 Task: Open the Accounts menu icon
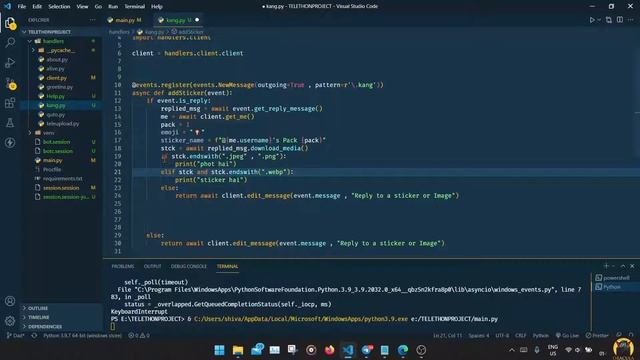(10, 301)
